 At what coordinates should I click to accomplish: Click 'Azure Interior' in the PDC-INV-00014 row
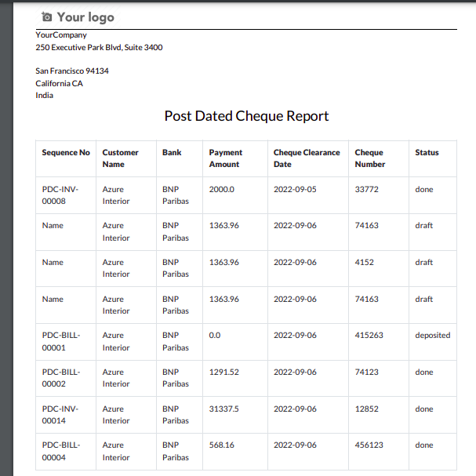116,415
